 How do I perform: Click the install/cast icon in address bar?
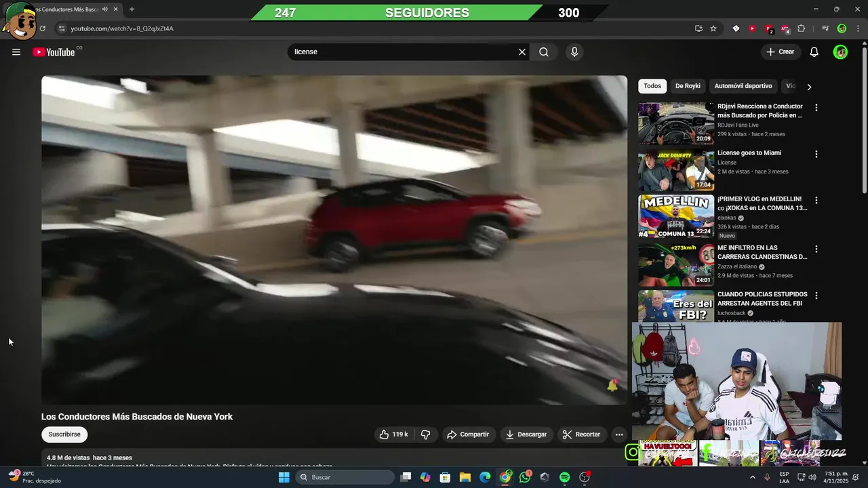point(698,28)
